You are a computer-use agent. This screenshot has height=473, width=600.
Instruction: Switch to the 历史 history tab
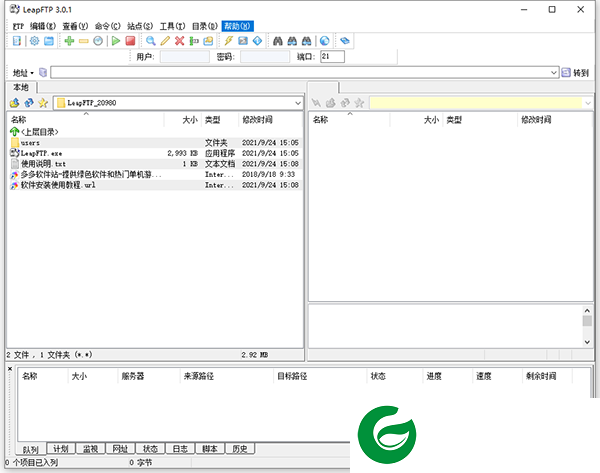[x=240, y=449]
